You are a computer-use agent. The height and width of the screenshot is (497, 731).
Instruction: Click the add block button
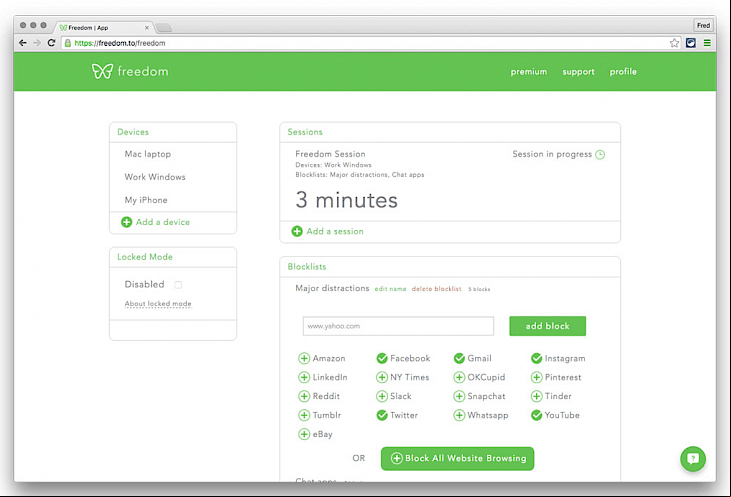tap(547, 326)
